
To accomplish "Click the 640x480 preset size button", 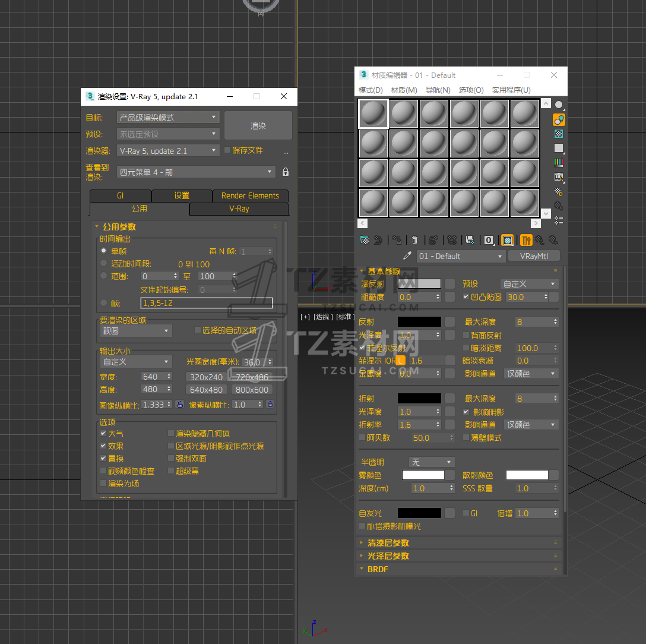I will (207, 390).
